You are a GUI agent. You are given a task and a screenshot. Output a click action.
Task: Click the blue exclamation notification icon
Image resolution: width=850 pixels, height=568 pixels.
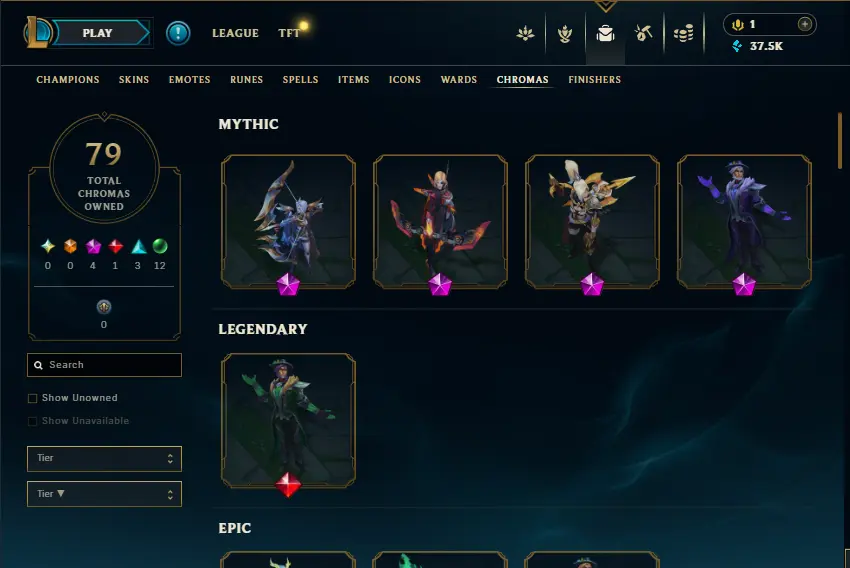tap(178, 33)
